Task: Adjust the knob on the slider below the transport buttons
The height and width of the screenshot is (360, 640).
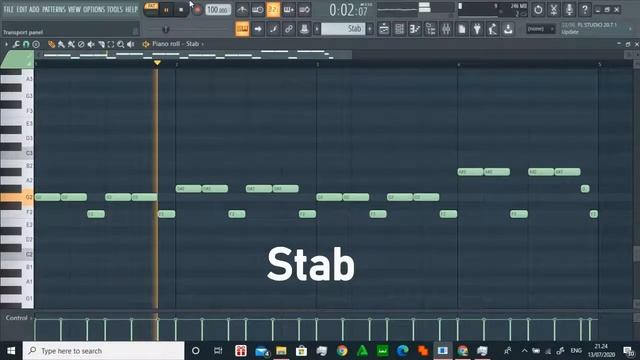Action: point(165,29)
